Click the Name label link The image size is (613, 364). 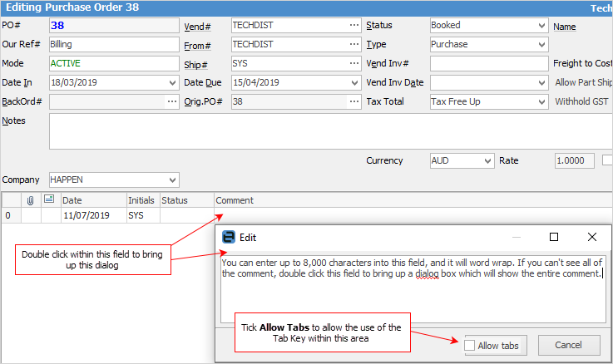point(565,27)
